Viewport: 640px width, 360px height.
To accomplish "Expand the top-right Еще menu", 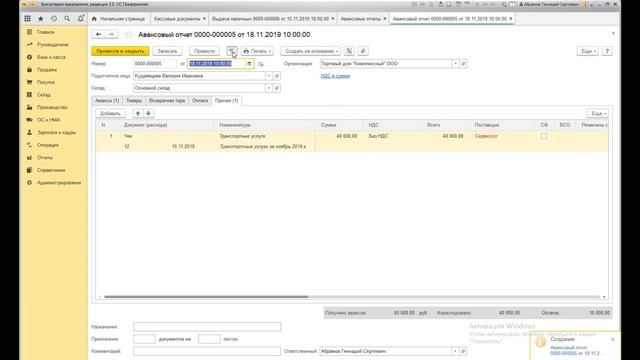I will point(588,51).
